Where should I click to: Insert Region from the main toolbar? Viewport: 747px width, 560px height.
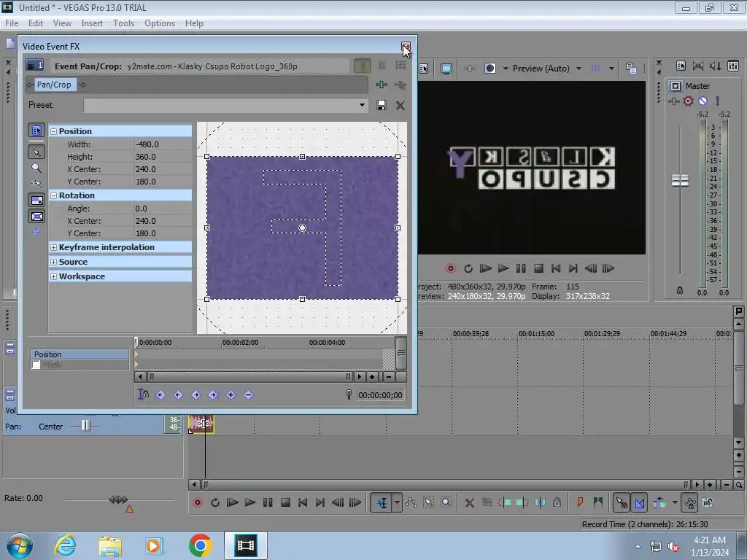coord(597,502)
